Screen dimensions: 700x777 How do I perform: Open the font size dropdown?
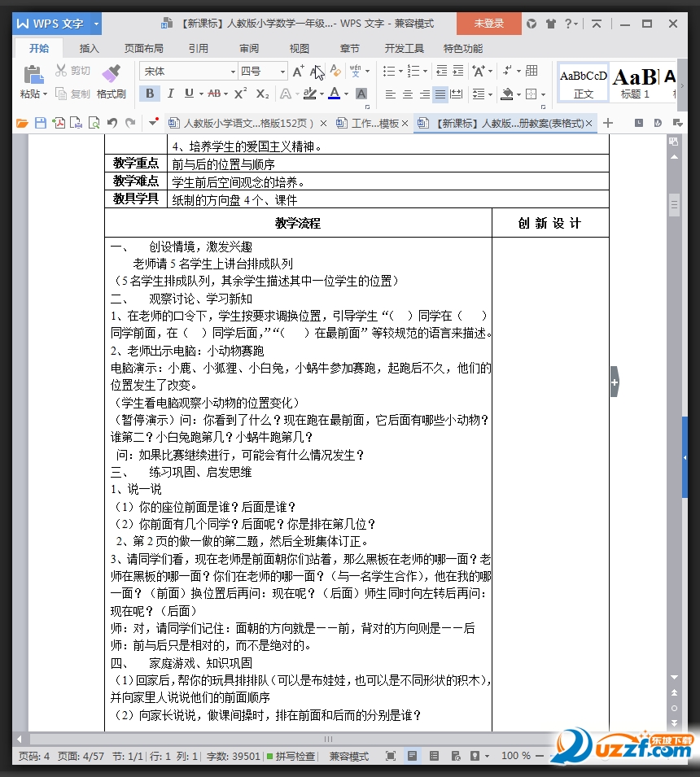tap(282, 71)
